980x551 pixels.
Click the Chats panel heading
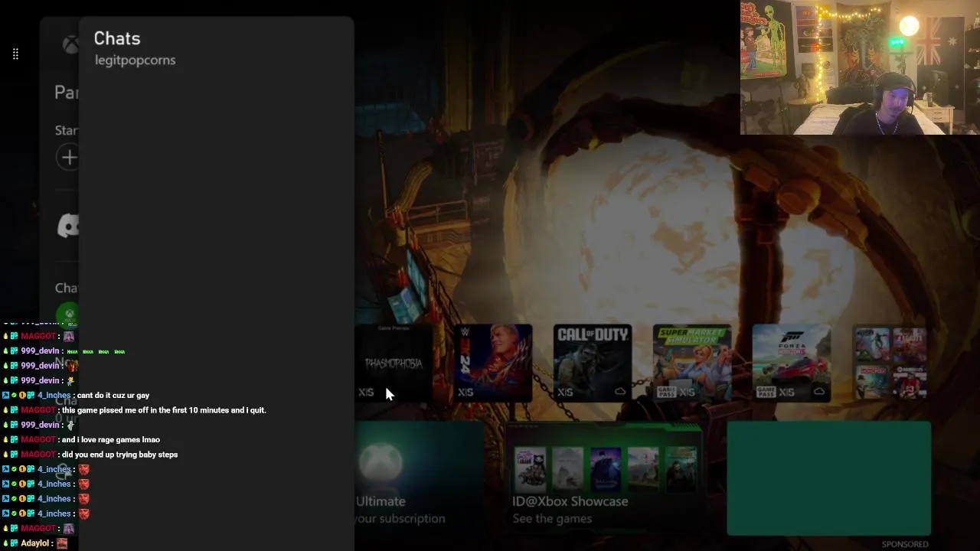pos(117,38)
